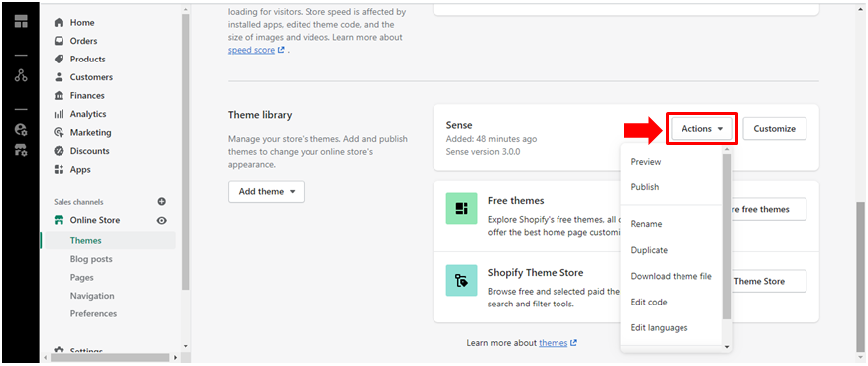Click Customize for Sense theme
The height and width of the screenshot is (366, 868).
click(x=774, y=129)
